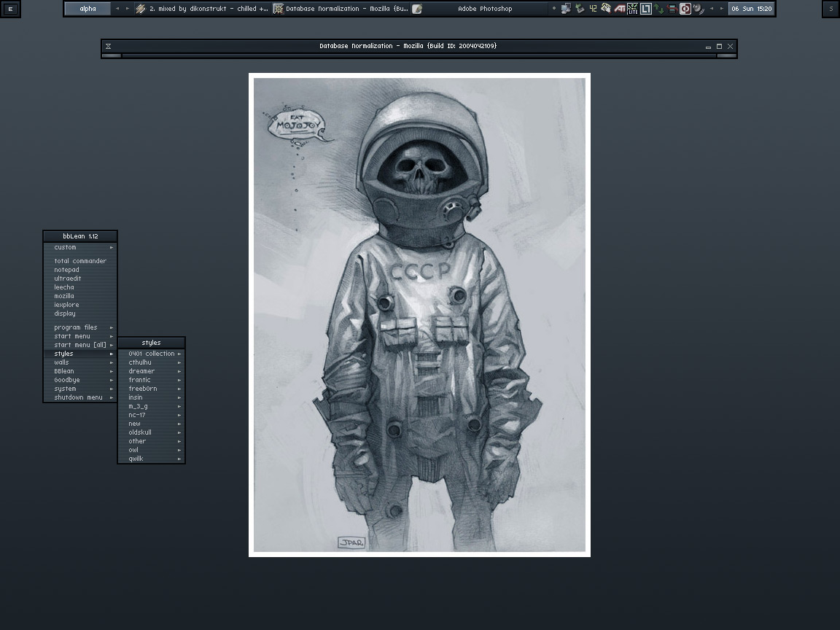Click the hourglass icon in Mozilla title bar
The image size is (840, 630).
(x=108, y=47)
